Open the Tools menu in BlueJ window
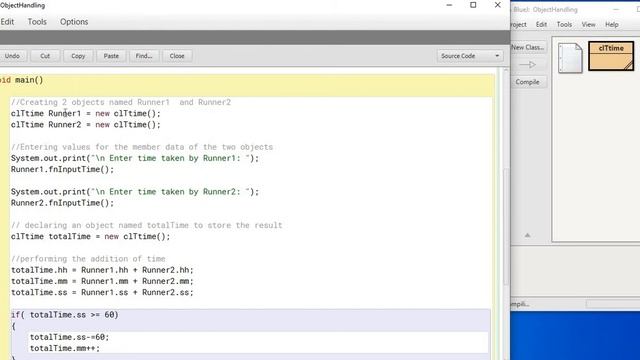The width and height of the screenshot is (640, 360). click(564, 24)
